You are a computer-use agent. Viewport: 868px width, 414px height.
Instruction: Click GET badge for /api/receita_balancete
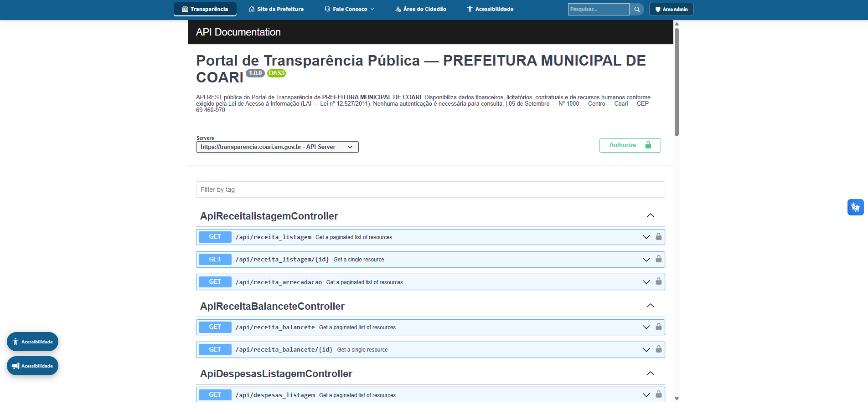pos(215,327)
